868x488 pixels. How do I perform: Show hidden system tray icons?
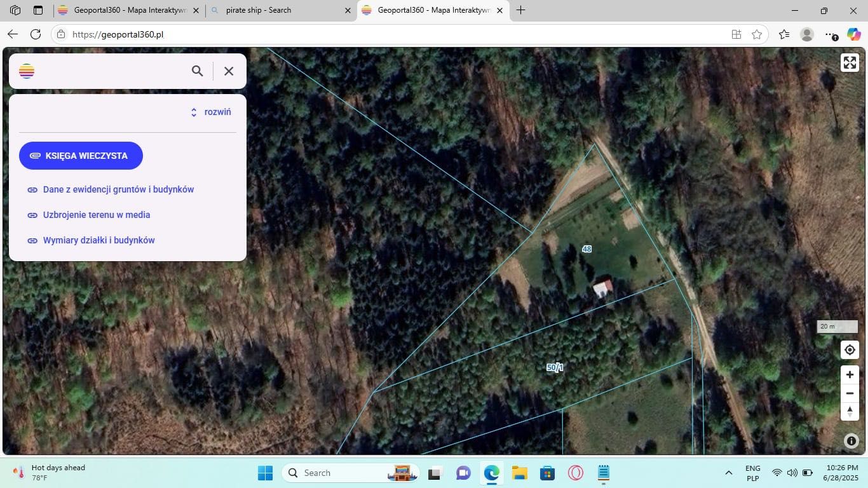coord(728,473)
